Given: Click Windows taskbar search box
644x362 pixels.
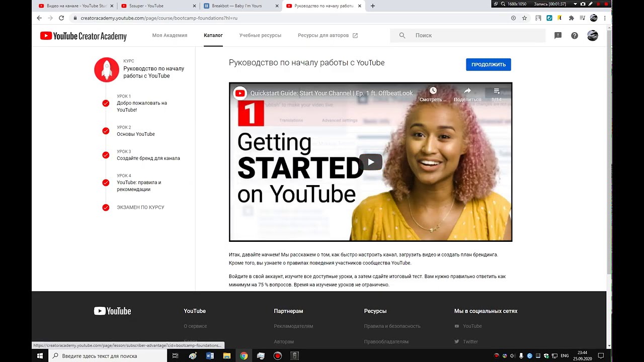Looking at the screenshot, I should coord(108,356).
